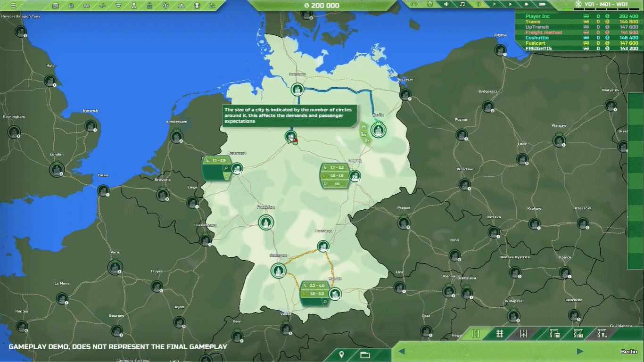Open the bus vehicles icon in top toolbar

[87, 5]
